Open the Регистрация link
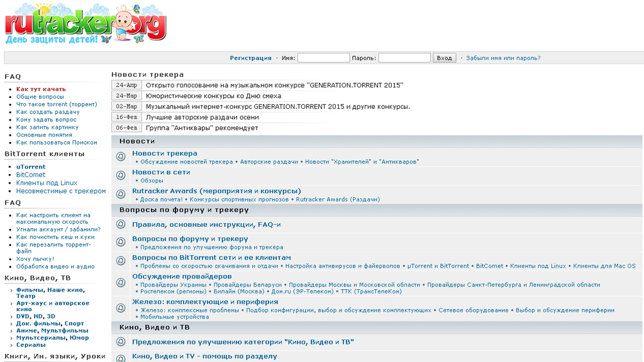This screenshot has width=644, height=362. [x=250, y=58]
